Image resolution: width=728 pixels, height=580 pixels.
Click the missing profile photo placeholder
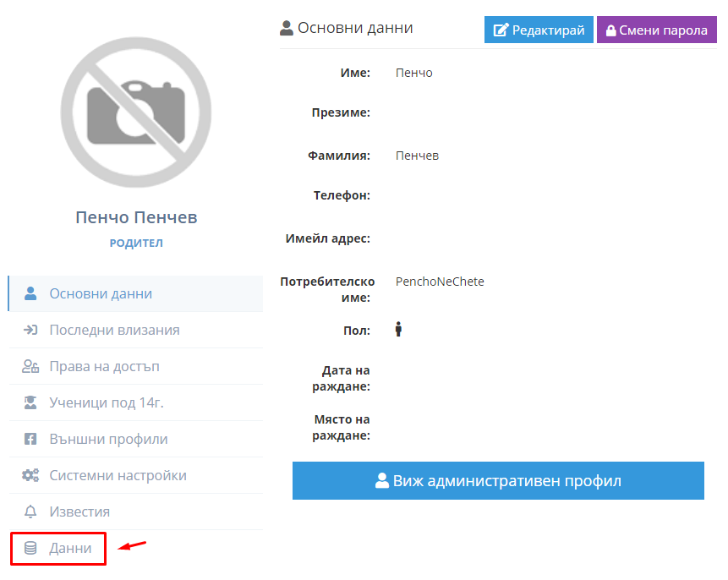[x=136, y=112]
